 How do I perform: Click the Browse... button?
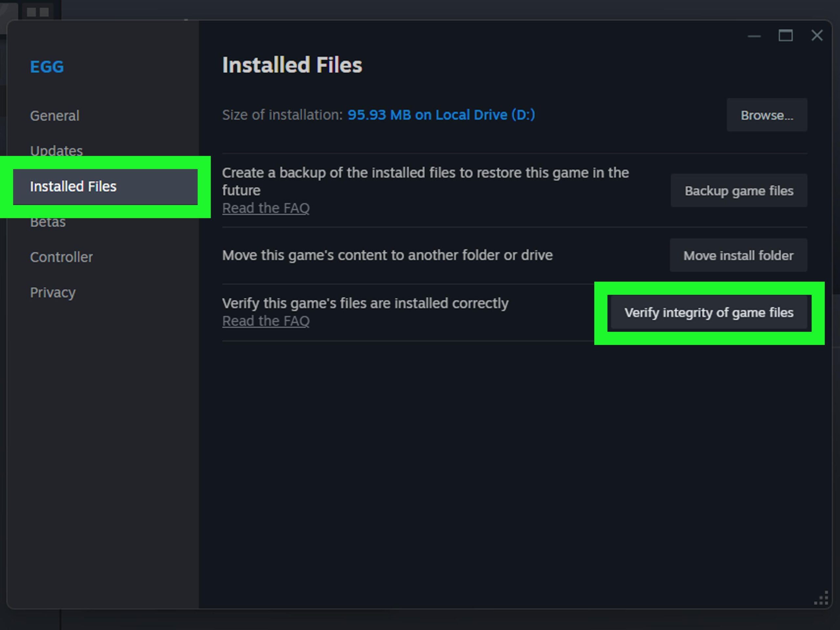coord(767,115)
